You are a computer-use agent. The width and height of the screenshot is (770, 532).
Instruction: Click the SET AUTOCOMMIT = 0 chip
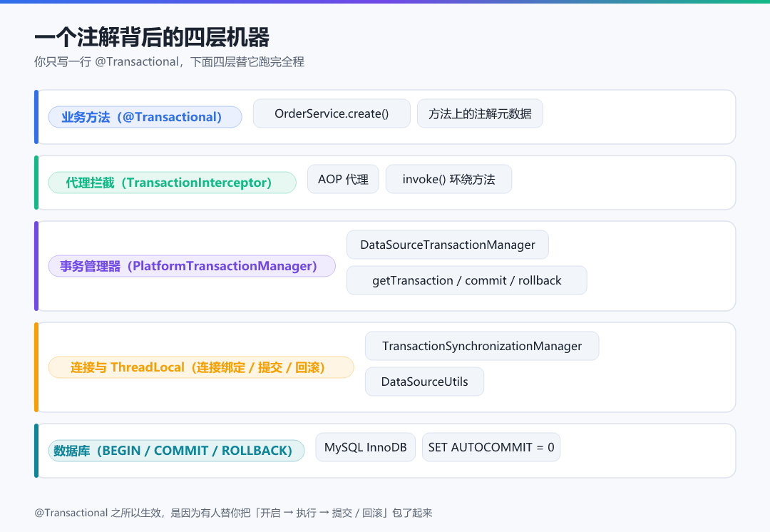pos(491,447)
